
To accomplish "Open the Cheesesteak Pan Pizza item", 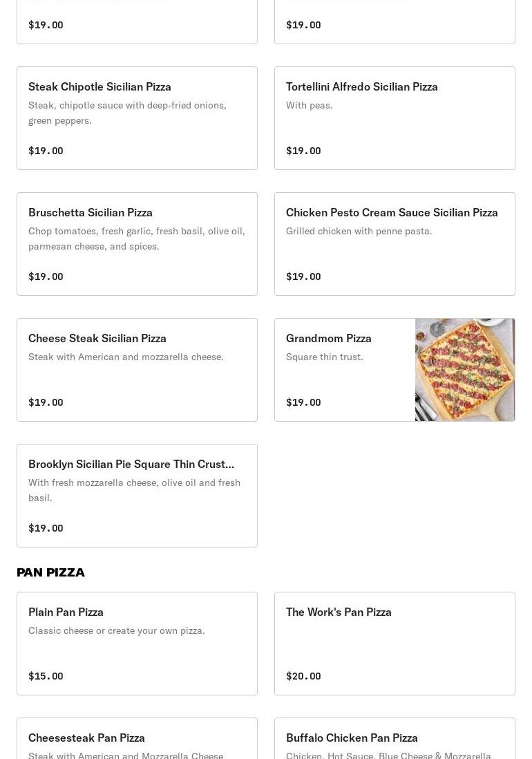I will [137, 739].
